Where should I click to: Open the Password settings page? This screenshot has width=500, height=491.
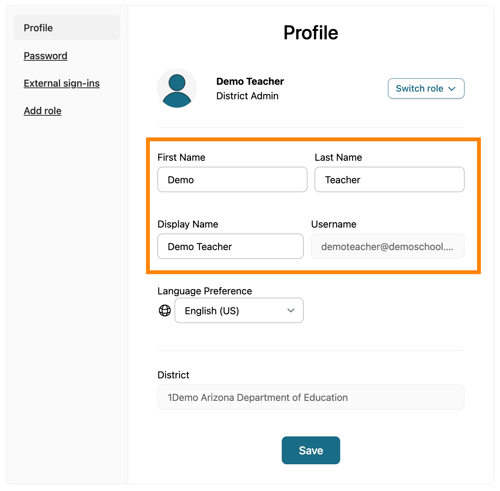point(45,56)
